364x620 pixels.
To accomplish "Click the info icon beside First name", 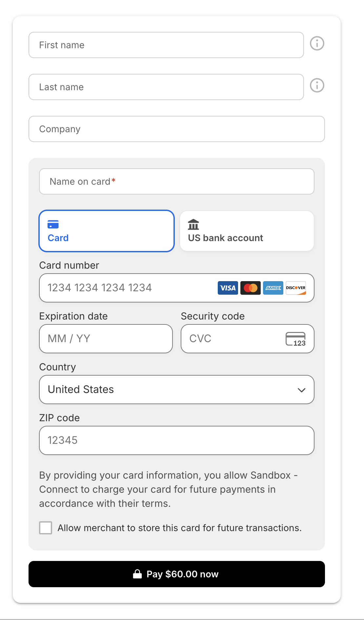I will (317, 43).
